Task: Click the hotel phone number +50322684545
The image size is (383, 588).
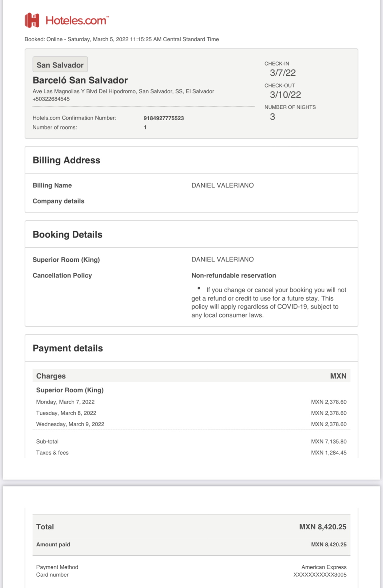Action: tap(51, 99)
